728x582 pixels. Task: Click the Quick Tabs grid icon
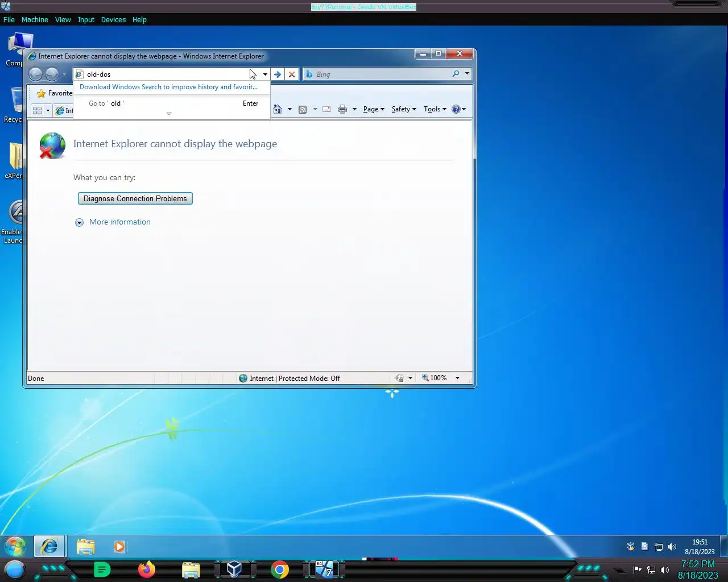[37, 110]
